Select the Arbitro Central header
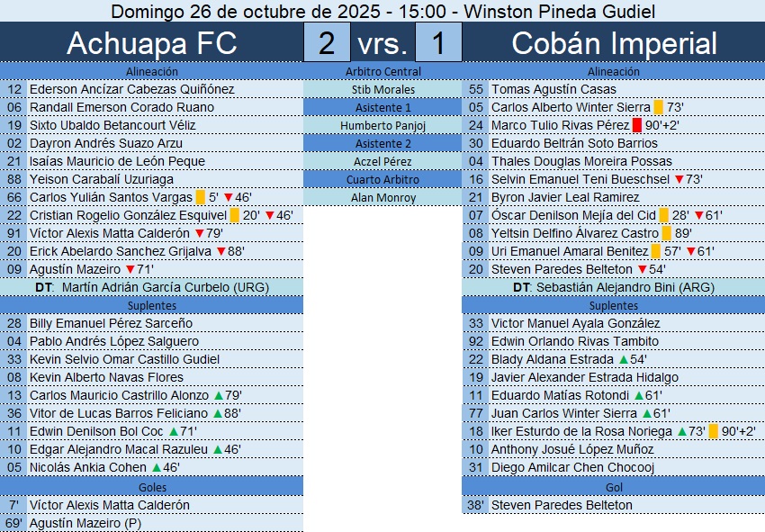The width and height of the screenshot is (765, 532). click(382, 71)
